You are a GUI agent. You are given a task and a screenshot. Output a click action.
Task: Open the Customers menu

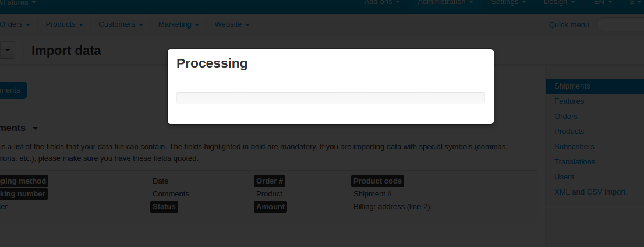pos(121,24)
